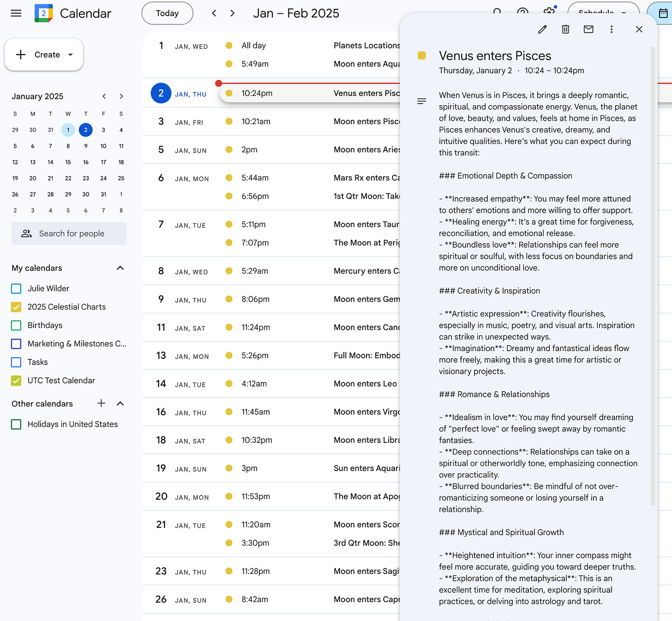Select January 1 in mini calendar

[68, 130]
